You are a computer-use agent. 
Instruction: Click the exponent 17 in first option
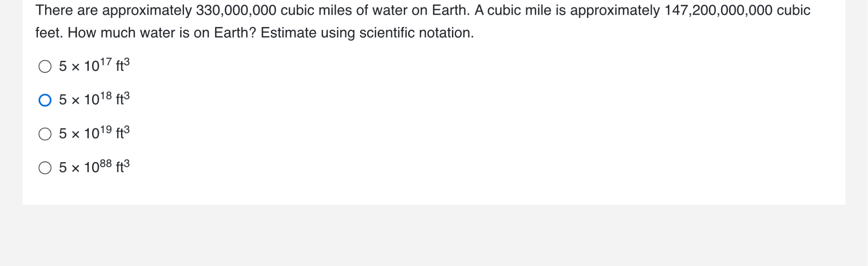[x=106, y=62]
